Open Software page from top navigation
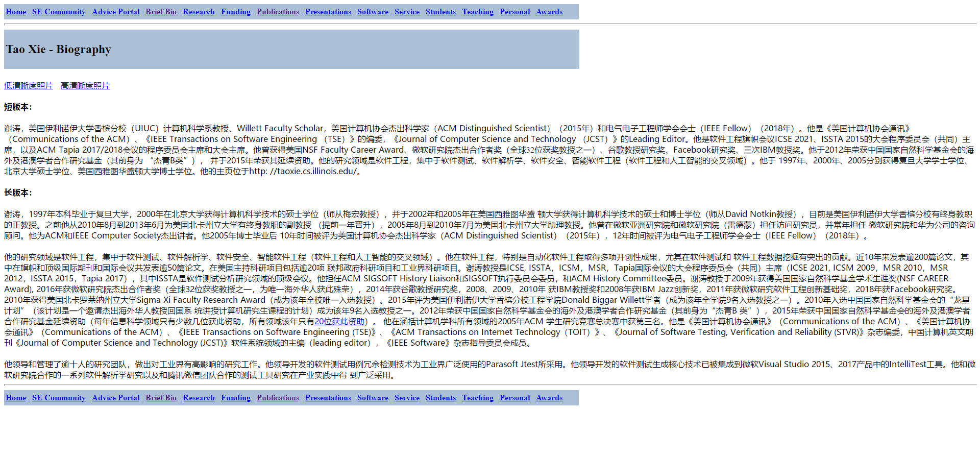Screen dimensions: 980x457 pos(373,12)
